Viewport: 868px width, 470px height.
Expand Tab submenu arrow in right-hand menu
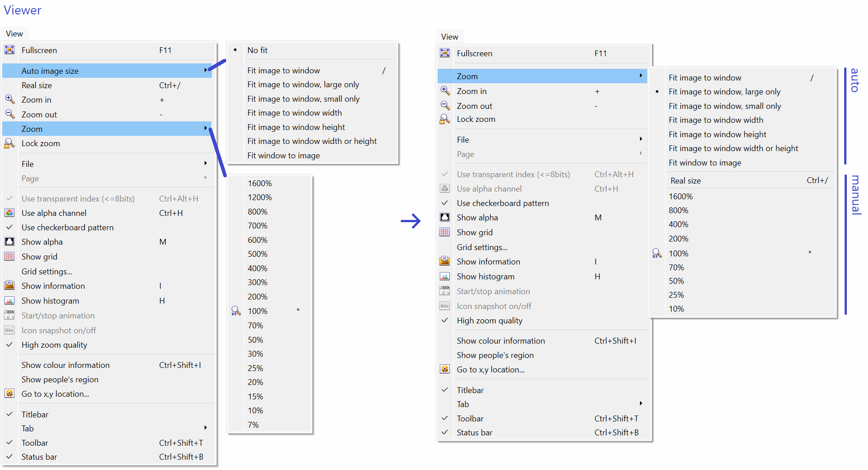[x=641, y=403]
